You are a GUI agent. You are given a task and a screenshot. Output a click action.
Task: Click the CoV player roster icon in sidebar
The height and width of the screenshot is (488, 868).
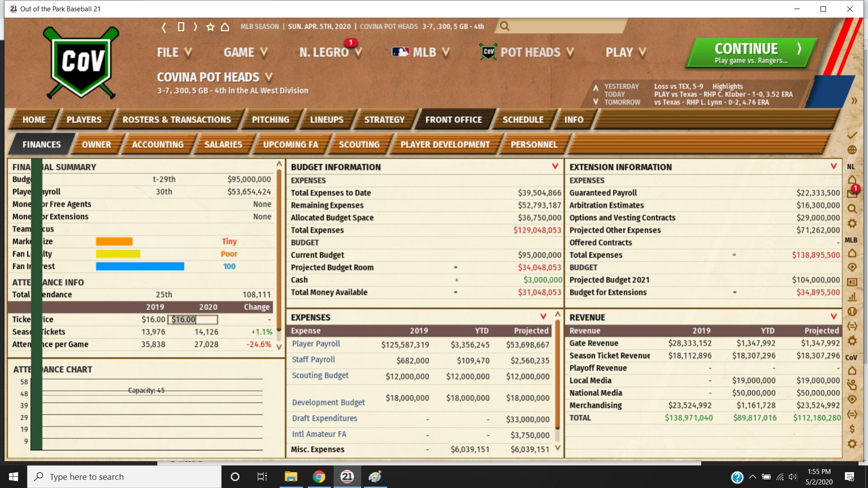point(852,385)
